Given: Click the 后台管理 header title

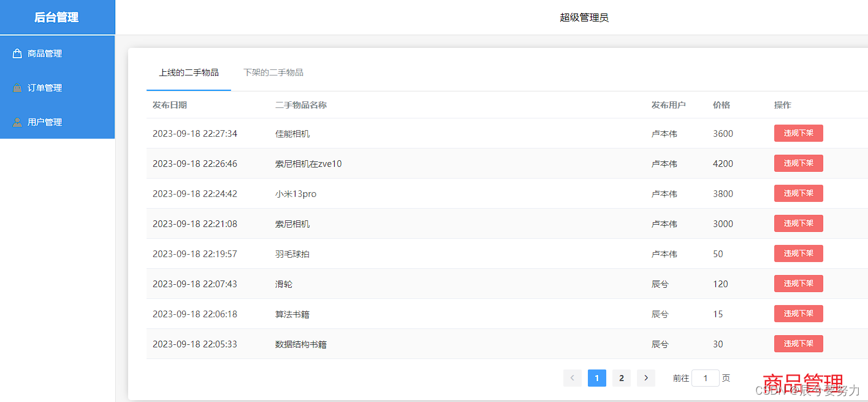Looking at the screenshot, I should (x=56, y=17).
